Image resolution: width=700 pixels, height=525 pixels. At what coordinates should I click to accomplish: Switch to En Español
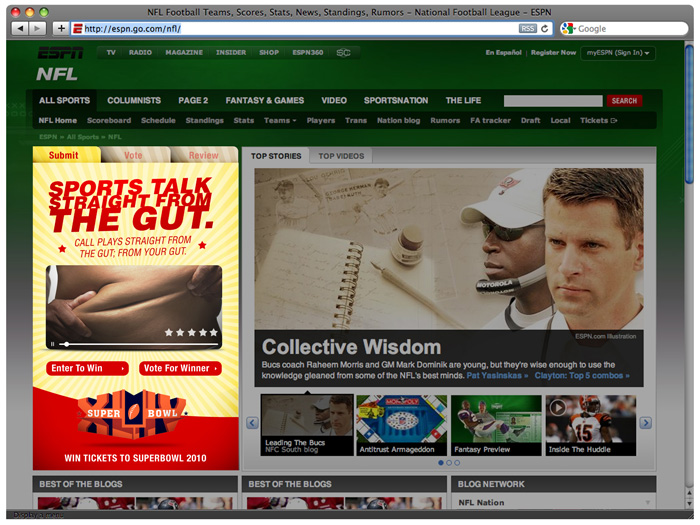tap(504, 53)
